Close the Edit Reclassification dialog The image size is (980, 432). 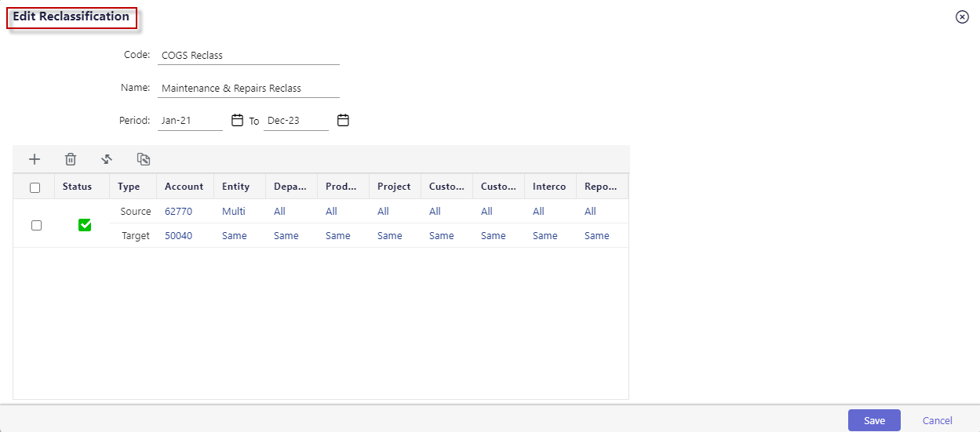pos(962,16)
